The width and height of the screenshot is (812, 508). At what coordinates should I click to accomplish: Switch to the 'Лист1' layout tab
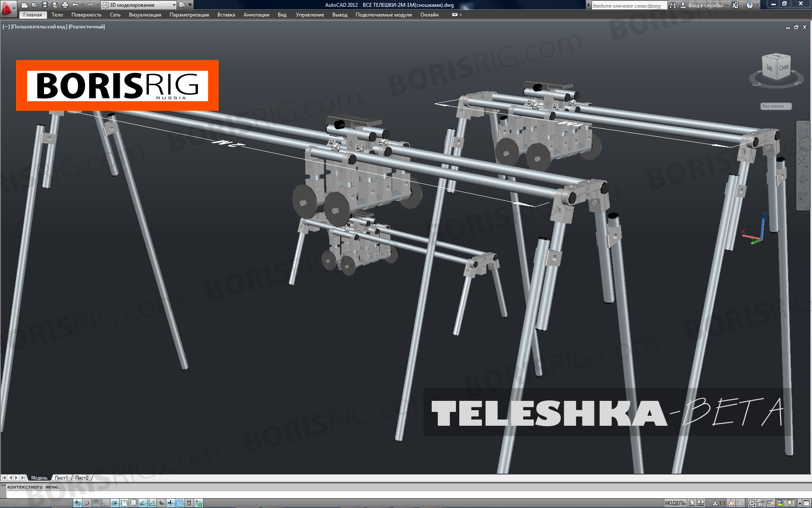click(x=61, y=478)
